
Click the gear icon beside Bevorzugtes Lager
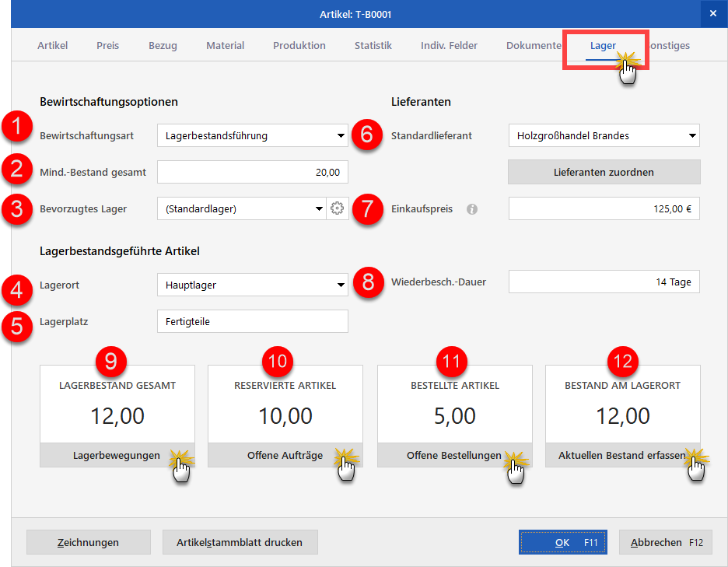pos(337,208)
